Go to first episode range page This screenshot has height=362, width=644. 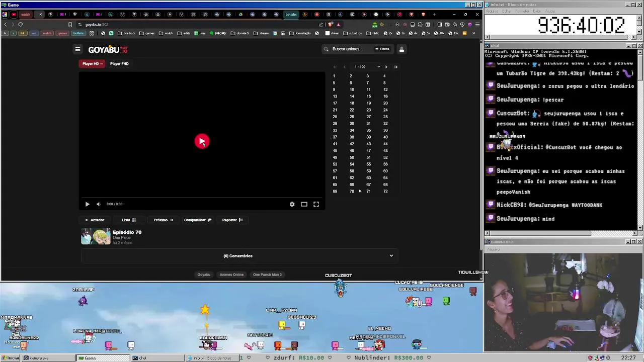335,67
